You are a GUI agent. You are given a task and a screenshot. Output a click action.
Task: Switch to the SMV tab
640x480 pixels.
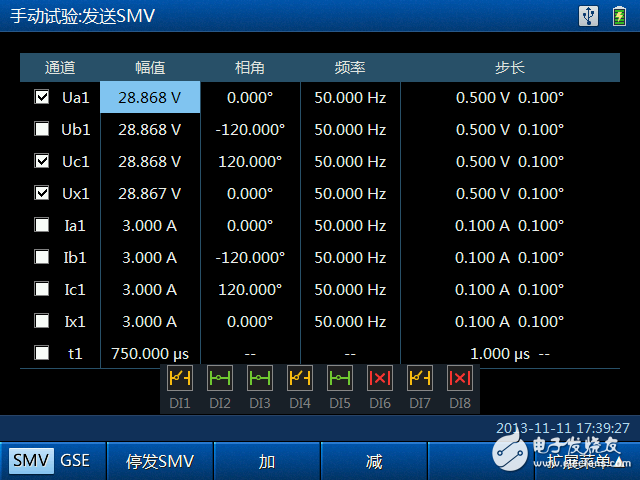(31, 461)
